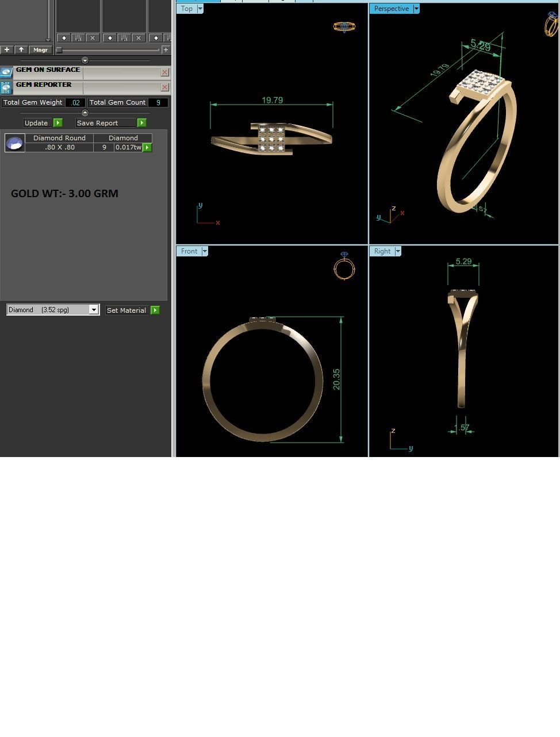Click the up arrow button beside Mngr
This screenshot has height=737, width=560.
(x=21, y=50)
